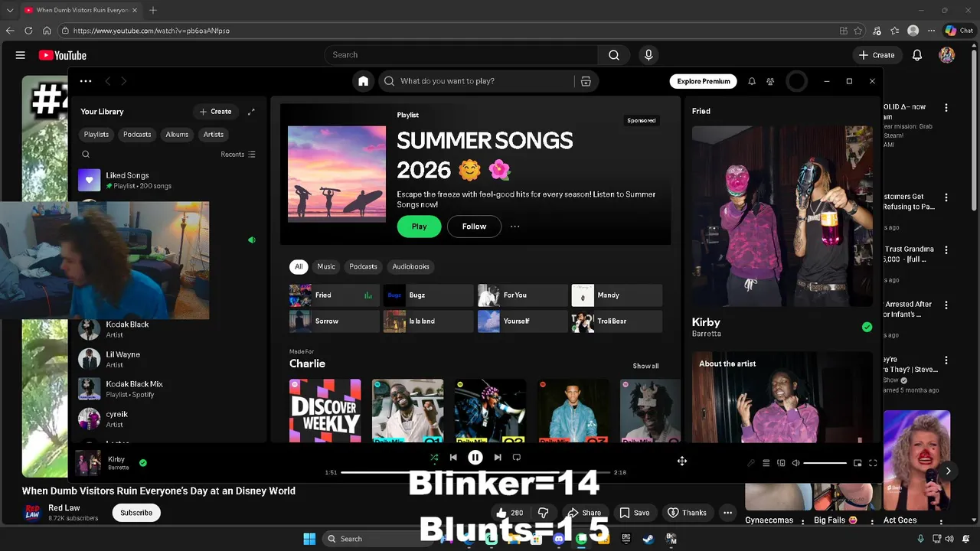Open the Fried shortcut tile
Image resolution: width=980 pixels, height=551 pixels.
click(334, 295)
